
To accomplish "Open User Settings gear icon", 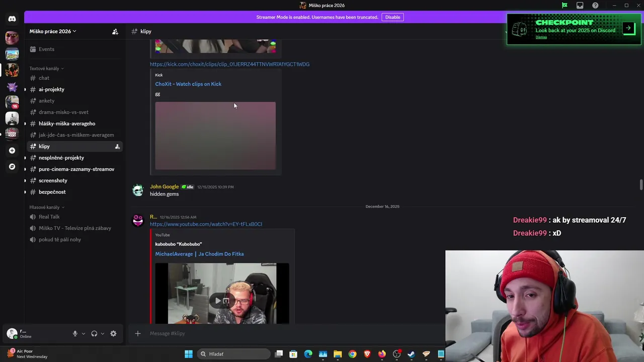I will pos(113,333).
